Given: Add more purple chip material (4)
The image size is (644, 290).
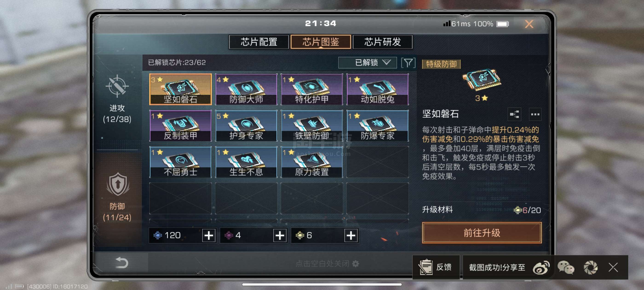Looking at the screenshot, I should click(x=280, y=235).
